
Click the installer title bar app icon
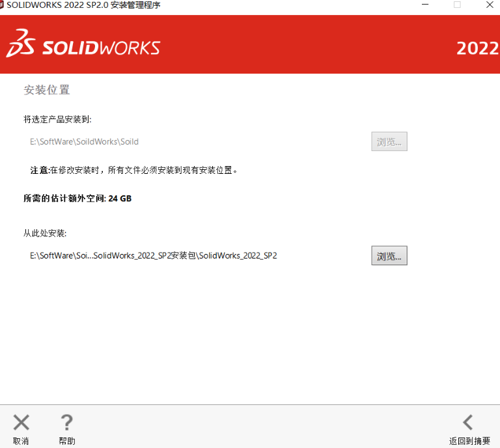tap(1, 5)
